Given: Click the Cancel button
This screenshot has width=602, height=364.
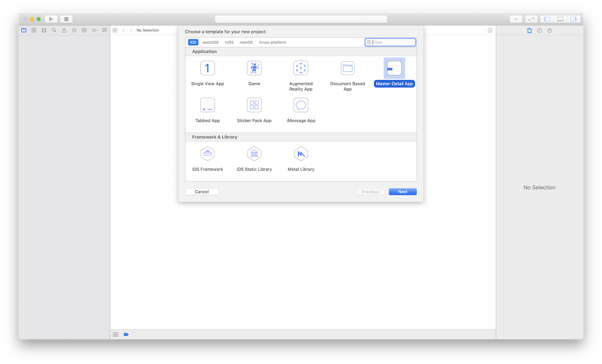Looking at the screenshot, I should pyautogui.click(x=202, y=192).
